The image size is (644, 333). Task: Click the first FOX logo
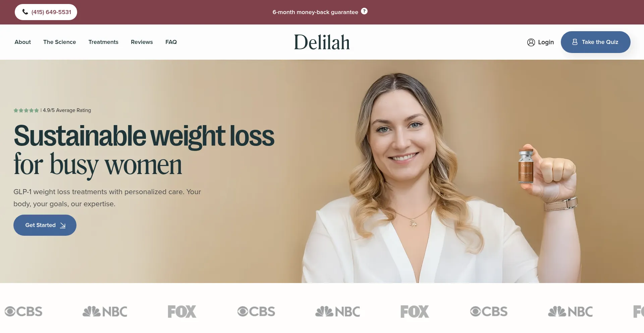click(x=182, y=312)
